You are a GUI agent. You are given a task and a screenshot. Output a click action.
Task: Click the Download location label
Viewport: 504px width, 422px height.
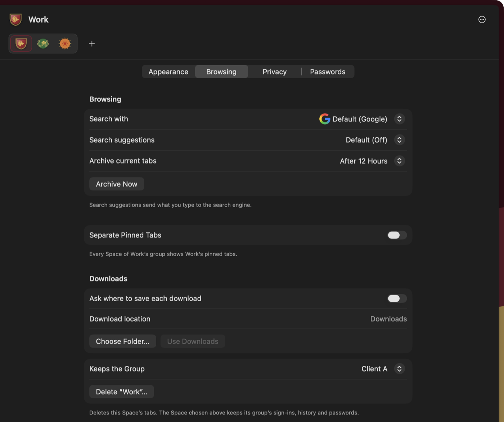[120, 319]
